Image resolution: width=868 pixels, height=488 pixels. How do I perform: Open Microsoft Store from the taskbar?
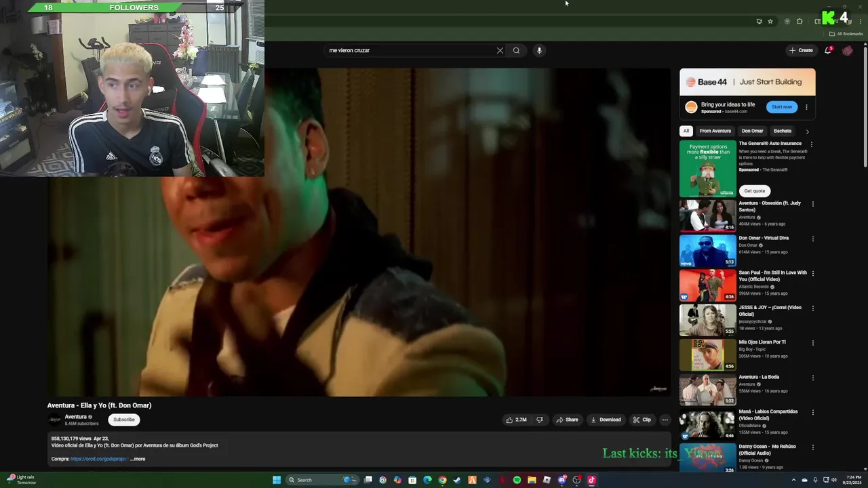tap(412, 480)
